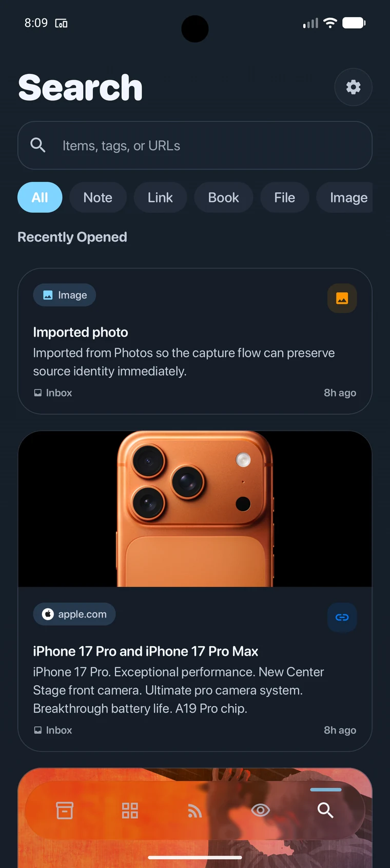Open the RSS feed tab icon
Screen dimensions: 390x868
click(195, 811)
